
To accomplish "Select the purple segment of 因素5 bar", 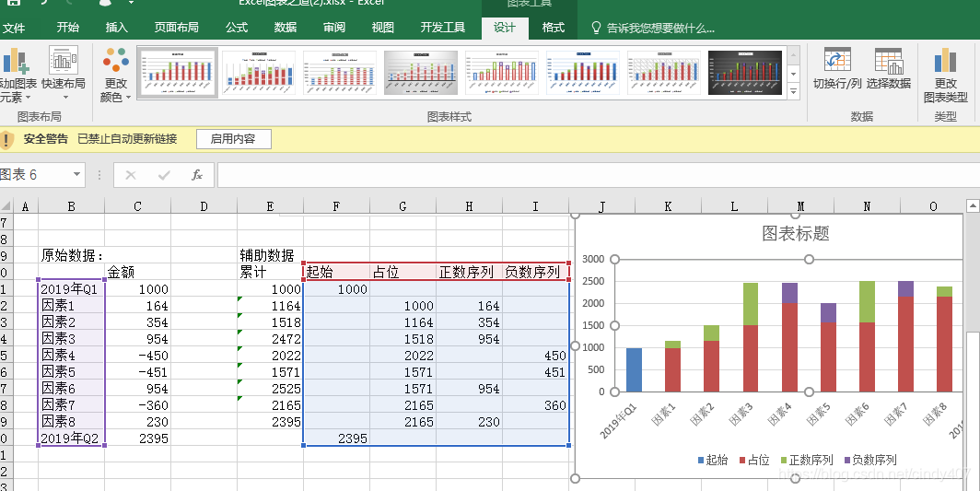I will (828, 312).
